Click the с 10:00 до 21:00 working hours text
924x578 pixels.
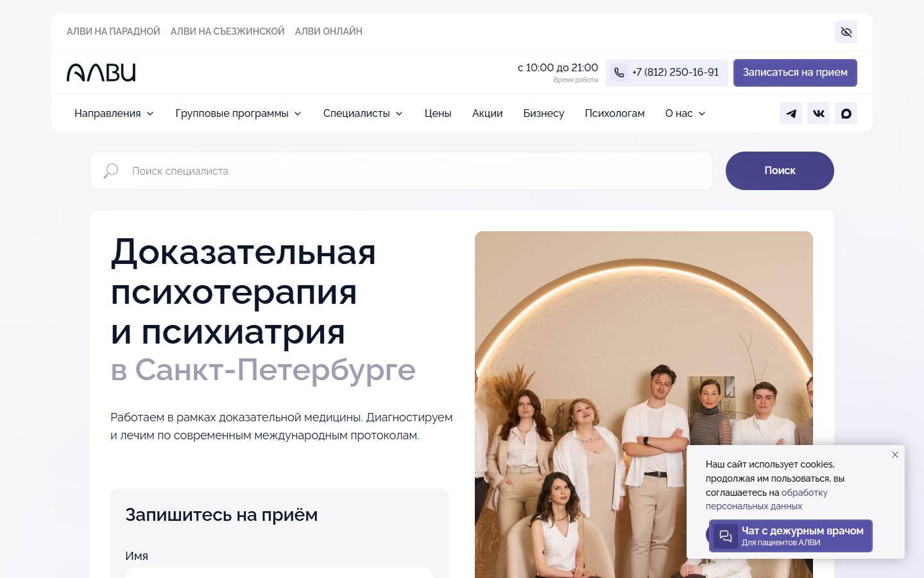click(x=558, y=67)
